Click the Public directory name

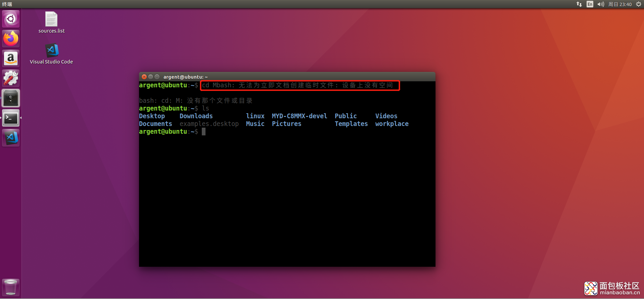point(346,116)
